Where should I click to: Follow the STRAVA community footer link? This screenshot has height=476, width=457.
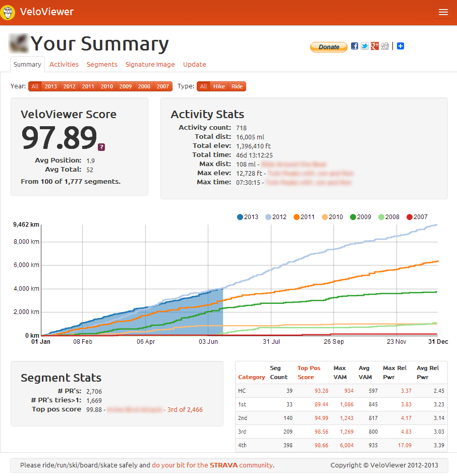(x=213, y=465)
